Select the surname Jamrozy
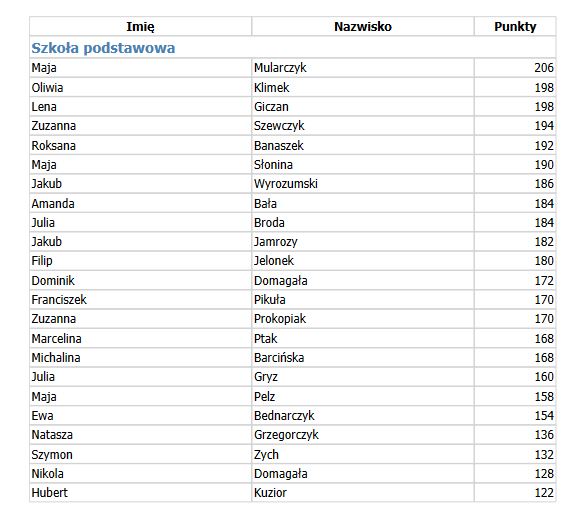The image size is (583, 524). pyautogui.click(x=276, y=242)
